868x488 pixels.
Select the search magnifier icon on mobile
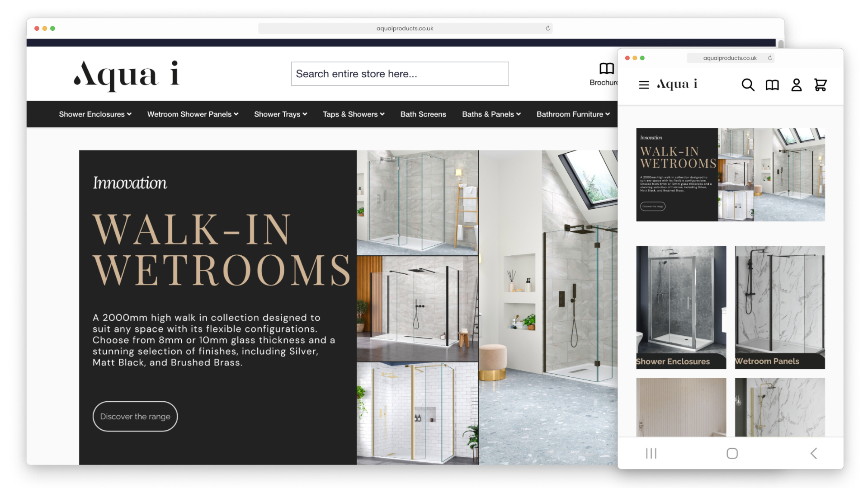point(748,84)
